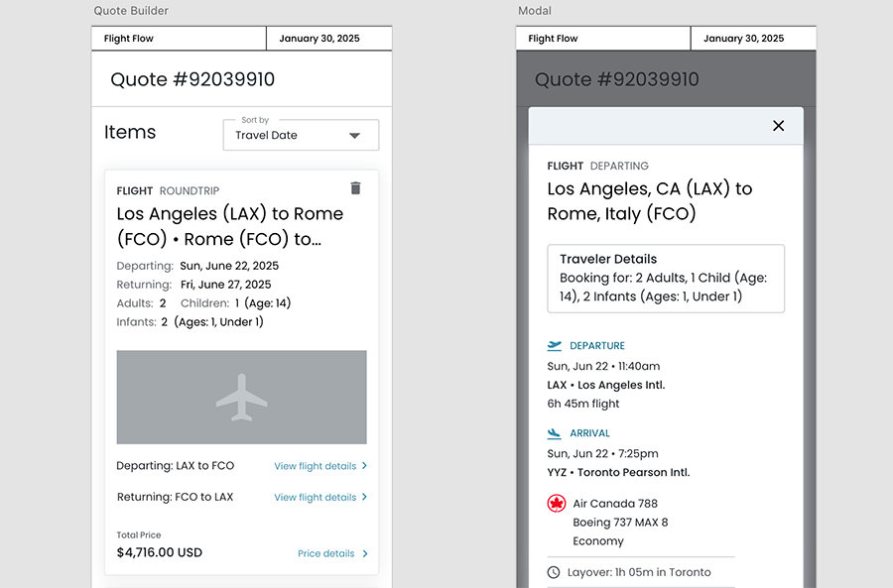Click the departure plane icon in modal

(555, 346)
